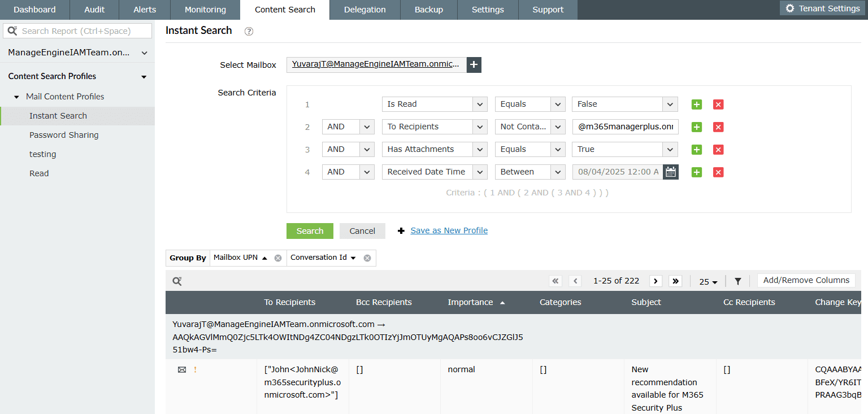Switch to the Delegation tab
This screenshot has height=414, width=868.
tap(364, 10)
